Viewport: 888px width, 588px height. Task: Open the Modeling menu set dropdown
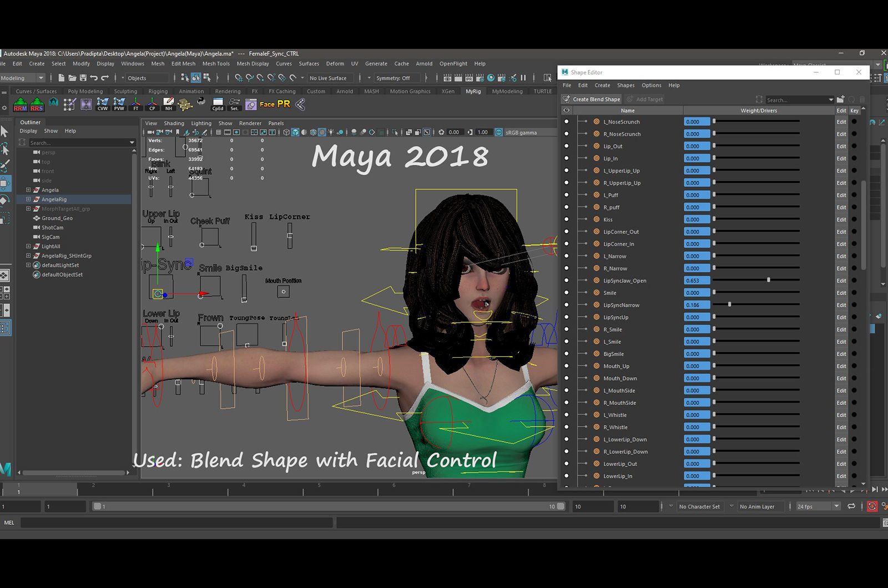(x=22, y=78)
